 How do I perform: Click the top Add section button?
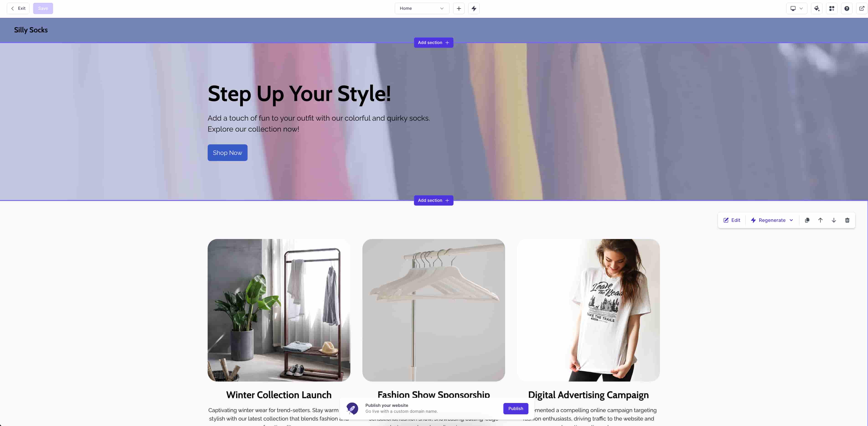(434, 43)
